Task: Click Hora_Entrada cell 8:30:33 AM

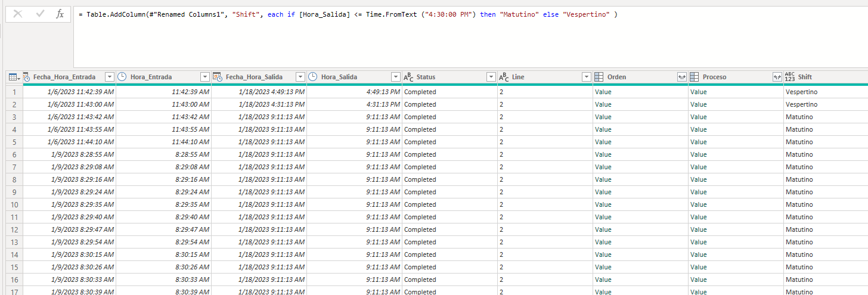Action: 163,280
